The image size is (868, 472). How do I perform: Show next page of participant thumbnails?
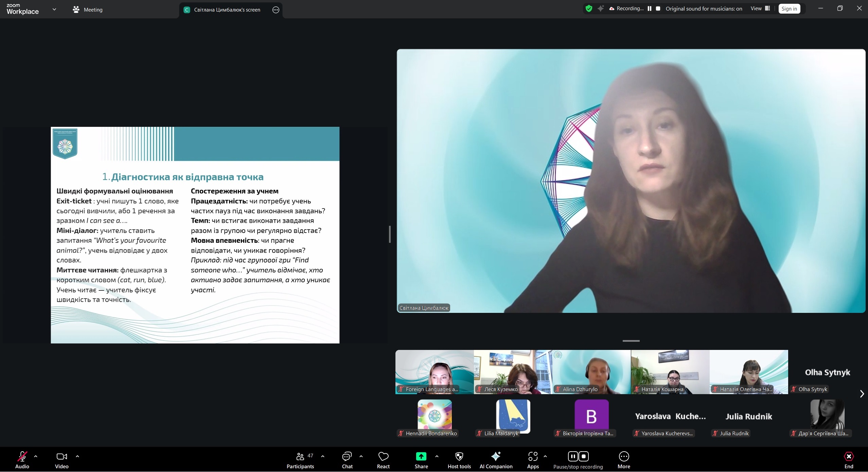(x=862, y=394)
